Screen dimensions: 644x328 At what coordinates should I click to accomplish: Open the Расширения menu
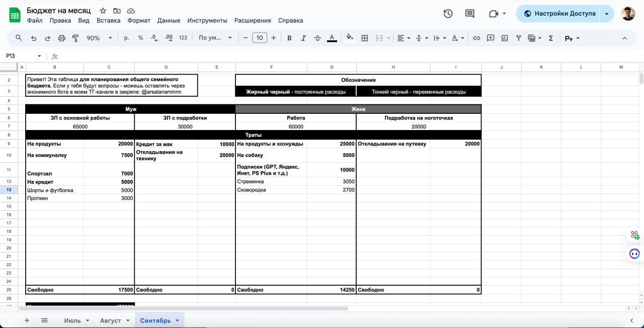click(x=253, y=21)
